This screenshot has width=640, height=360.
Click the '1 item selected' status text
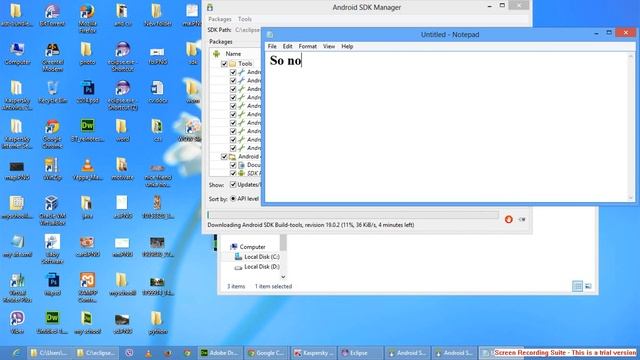(x=273, y=287)
